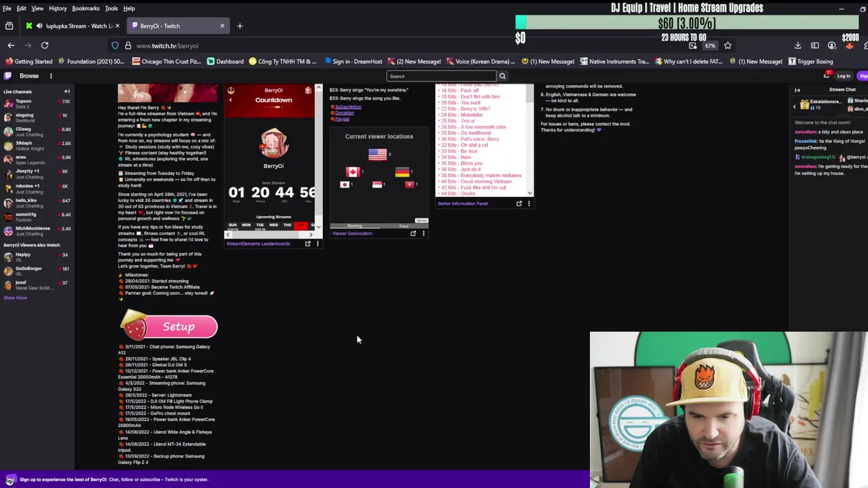Viewport: 868px width, 488px height.
Task: Pop out the Better Information Panel
Action: point(519,203)
